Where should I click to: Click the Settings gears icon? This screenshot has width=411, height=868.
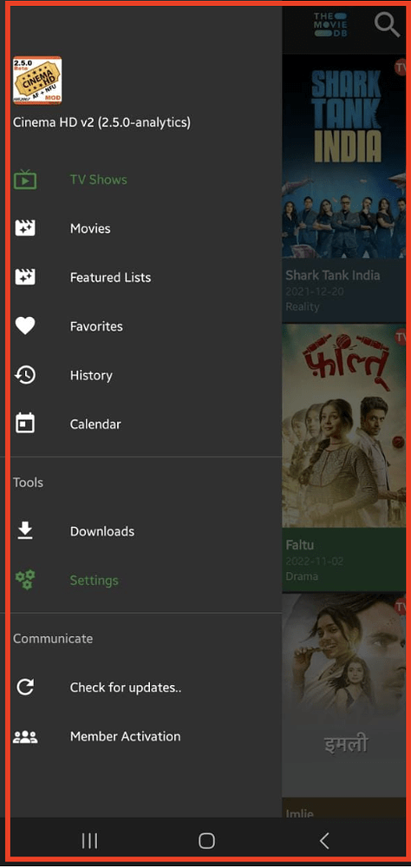(25, 580)
